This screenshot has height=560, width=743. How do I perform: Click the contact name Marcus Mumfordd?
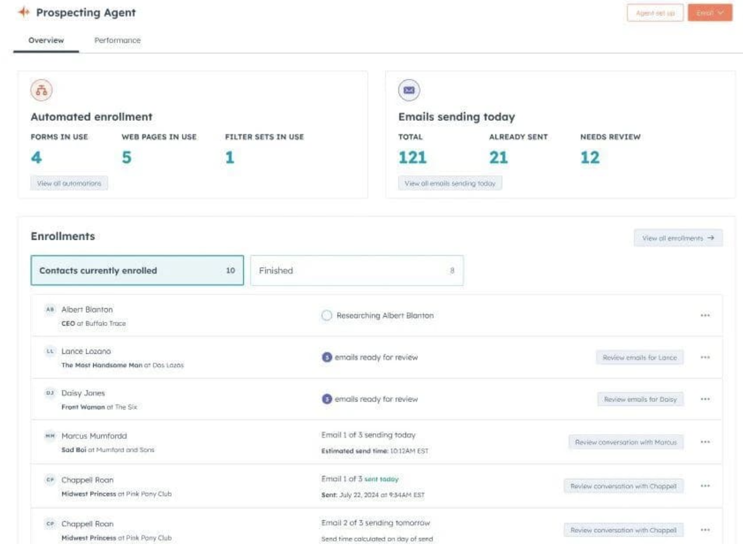click(x=94, y=436)
